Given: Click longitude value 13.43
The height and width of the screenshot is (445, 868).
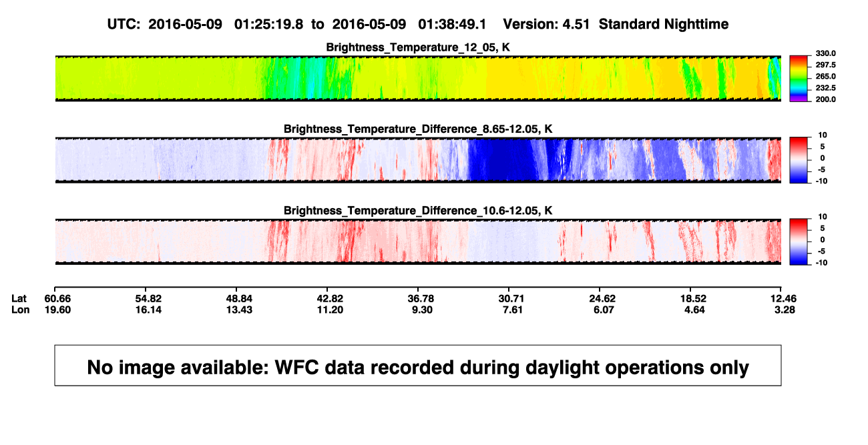Looking at the screenshot, I should (x=239, y=310).
